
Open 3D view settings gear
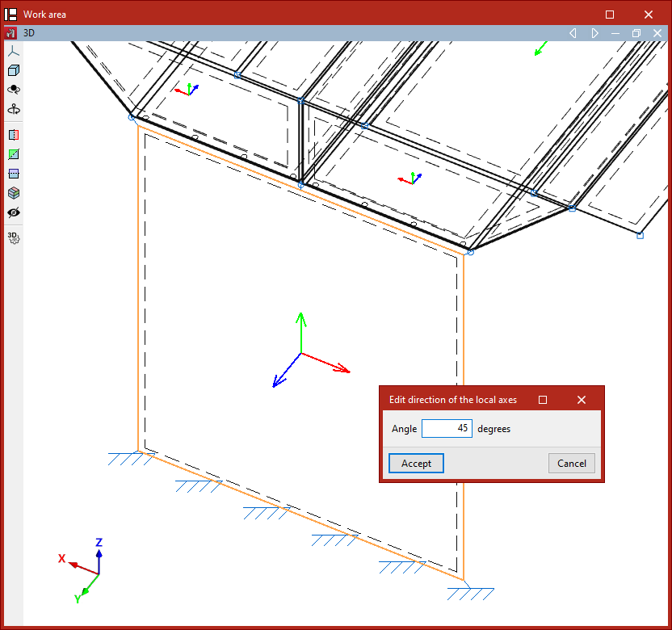[x=14, y=237]
